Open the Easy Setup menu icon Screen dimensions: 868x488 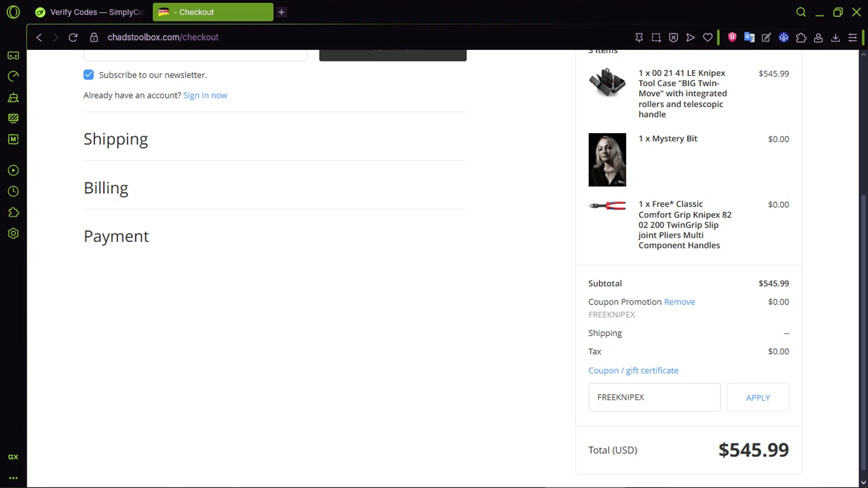(853, 37)
